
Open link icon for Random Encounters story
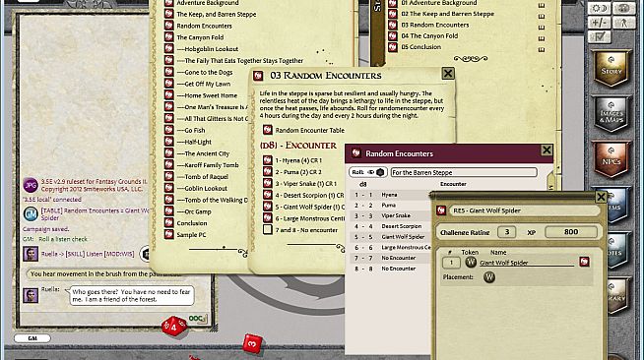pos(168,26)
